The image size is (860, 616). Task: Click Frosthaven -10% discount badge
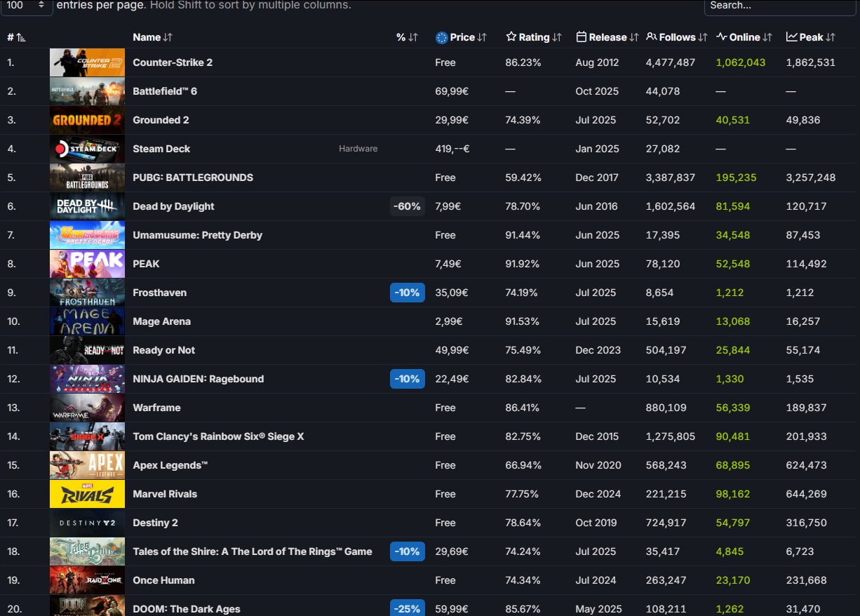click(x=407, y=293)
